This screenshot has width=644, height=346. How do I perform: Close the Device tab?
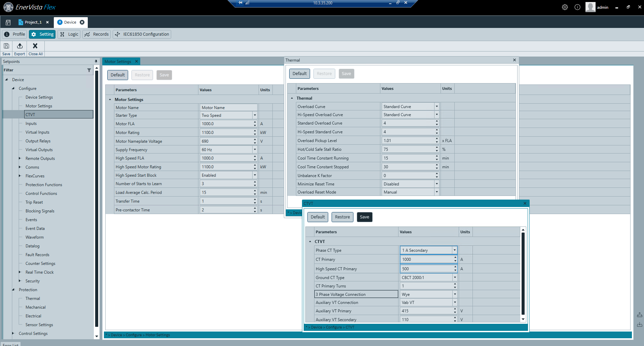82,22
